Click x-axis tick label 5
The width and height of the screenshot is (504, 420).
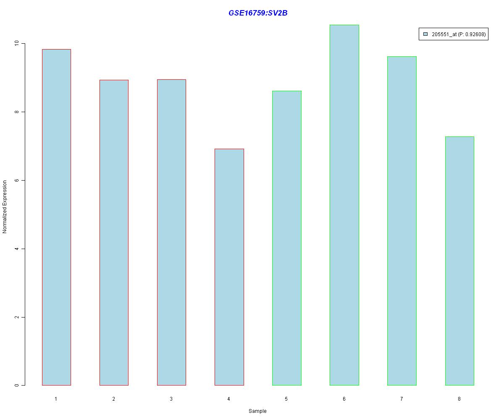point(286,399)
